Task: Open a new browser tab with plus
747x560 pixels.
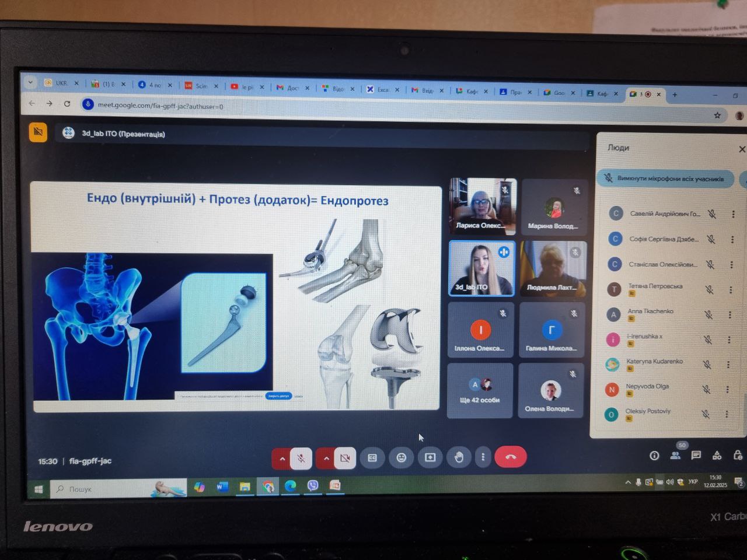Action: pos(675,94)
